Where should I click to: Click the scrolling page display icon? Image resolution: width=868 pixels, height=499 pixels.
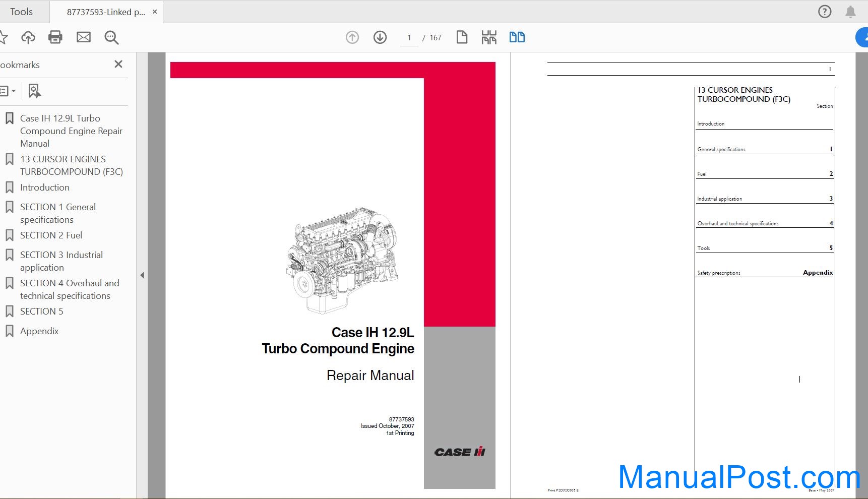489,37
